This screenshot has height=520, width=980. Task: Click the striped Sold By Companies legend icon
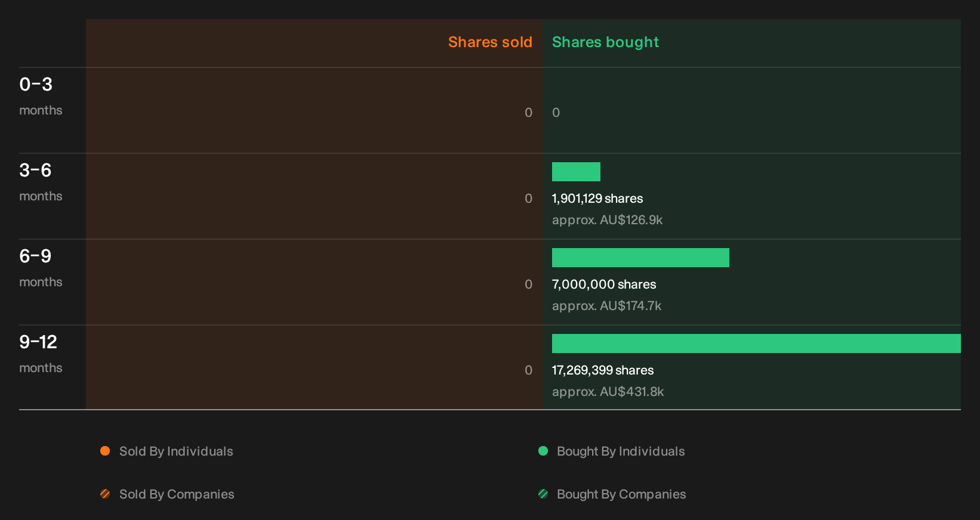coord(105,494)
